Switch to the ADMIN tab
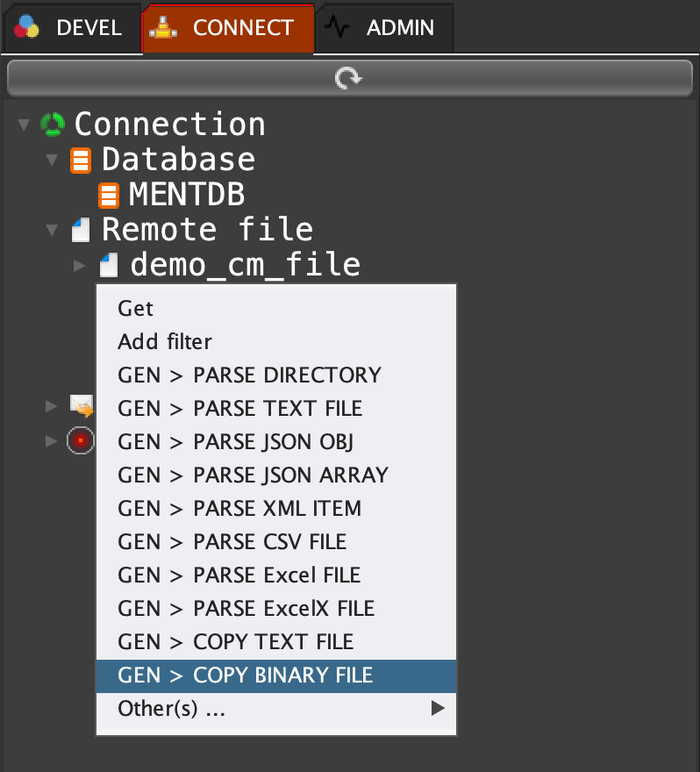The image size is (700, 772). tap(384, 28)
